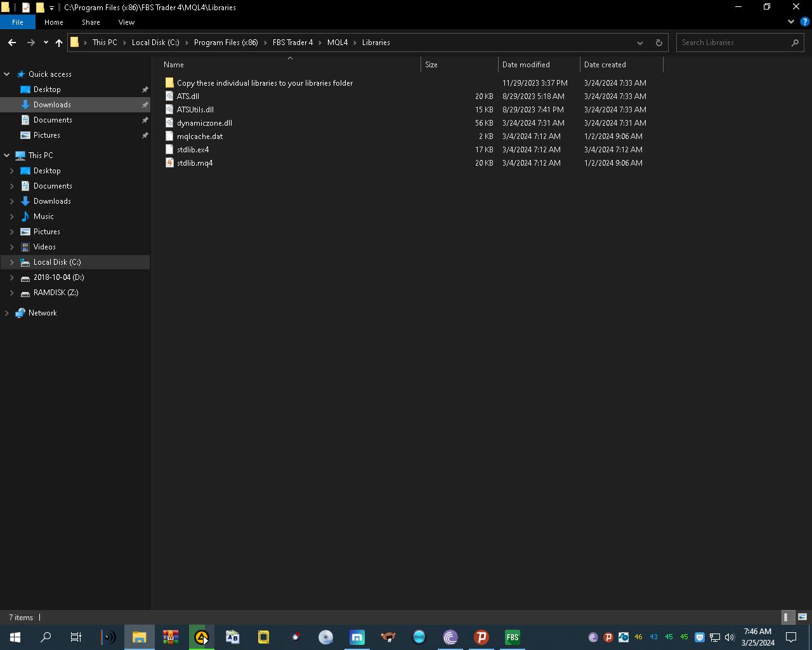Viewport: 812px width, 650px height.
Task: Expand Local Disk (C:) in tree
Action: pos(11,262)
